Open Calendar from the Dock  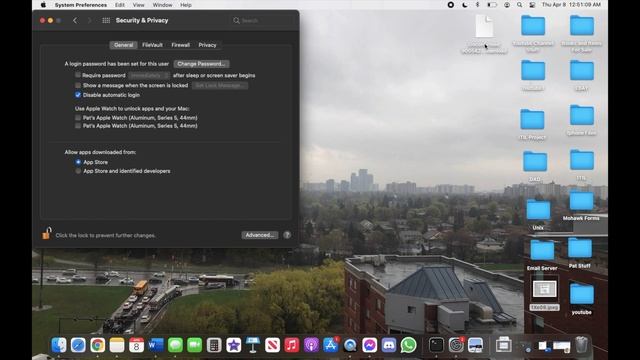136,345
